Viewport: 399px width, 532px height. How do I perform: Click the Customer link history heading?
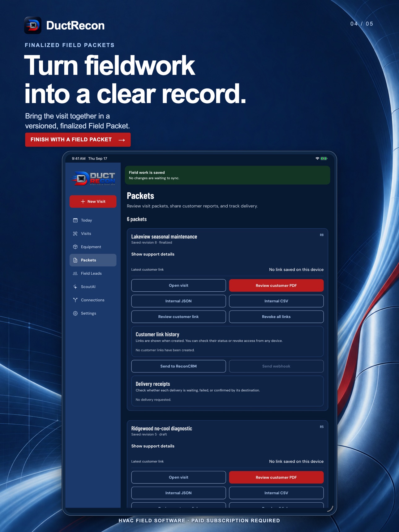(157, 334)
